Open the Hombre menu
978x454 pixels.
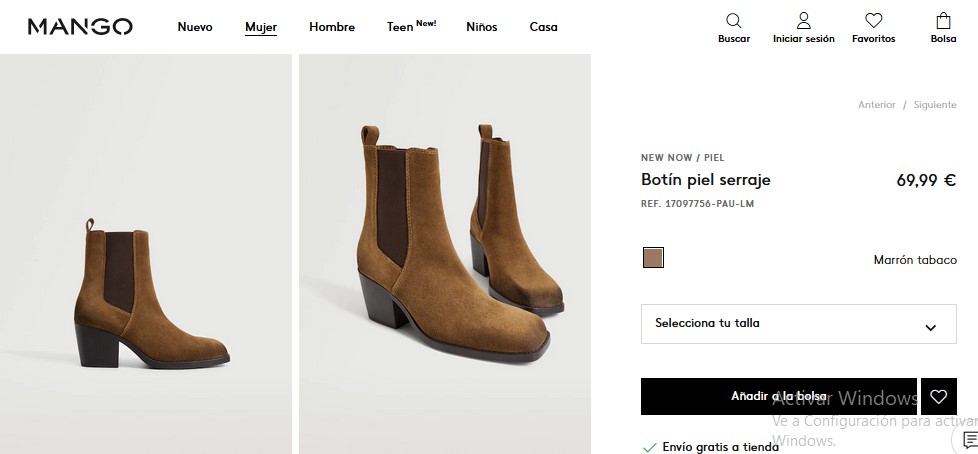pos(332,27)
